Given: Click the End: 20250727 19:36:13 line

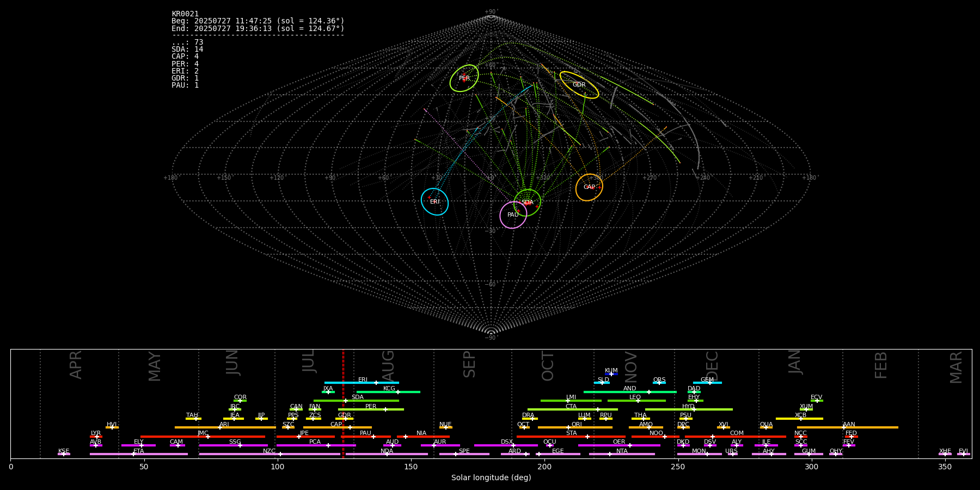Looking at the screenshot, I should [258, 28].
